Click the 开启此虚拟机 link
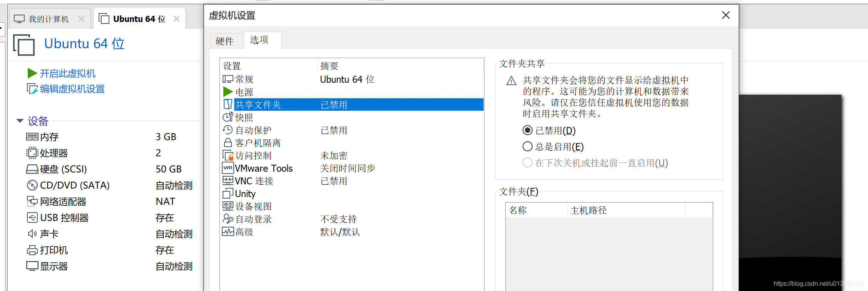Viewport: 868px width, 291px height. pyautogui.click(x=68, y=73)
